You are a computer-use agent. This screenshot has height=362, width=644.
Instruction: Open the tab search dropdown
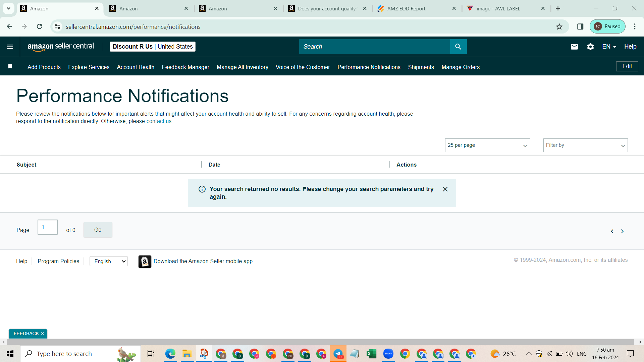pyautogui.click(x=8, y=8)
